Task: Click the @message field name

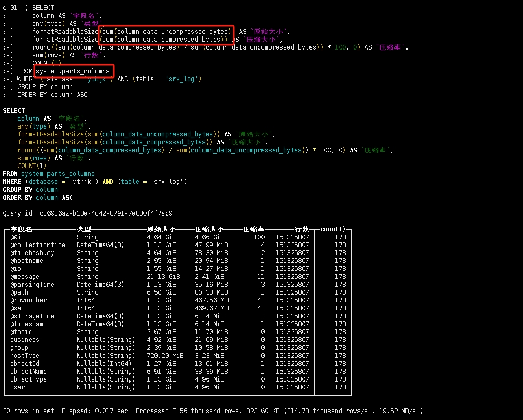Action: tap(25, 277)
